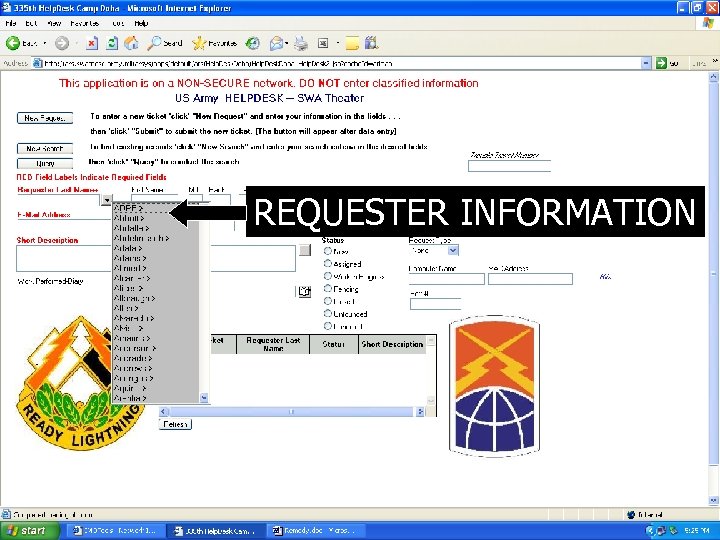Open the View menu
This screenshot has width=720, height=540.
(54, 23)
